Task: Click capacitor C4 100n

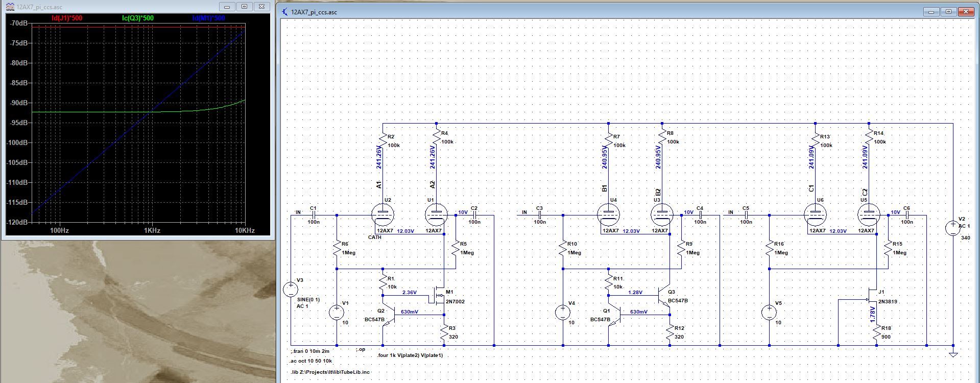Action: coord(700,215)
